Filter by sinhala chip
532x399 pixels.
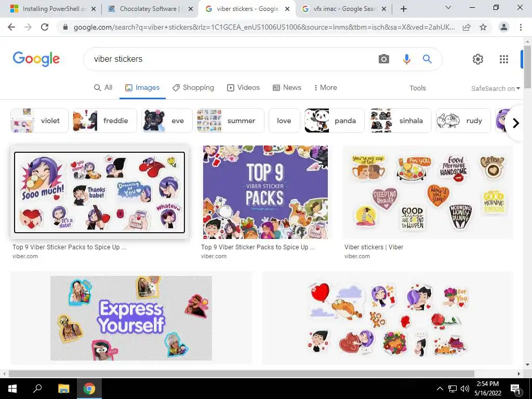(400, 121)
